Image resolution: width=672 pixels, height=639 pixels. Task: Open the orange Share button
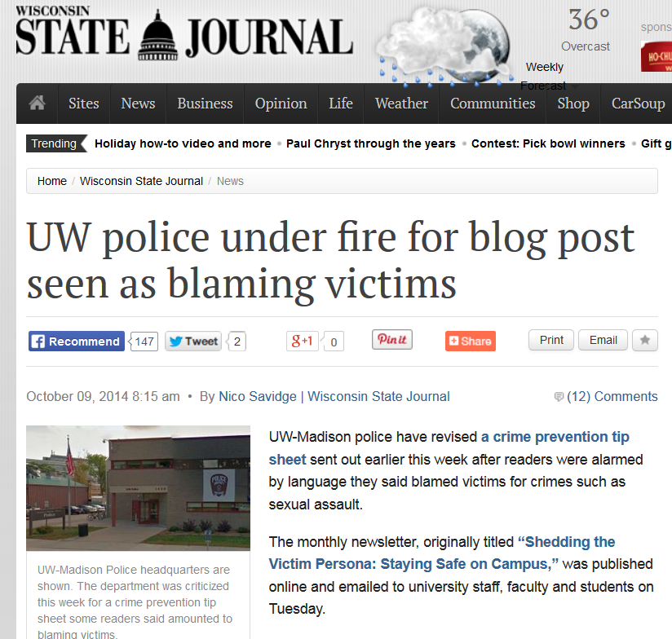click(x=471, y=341)
